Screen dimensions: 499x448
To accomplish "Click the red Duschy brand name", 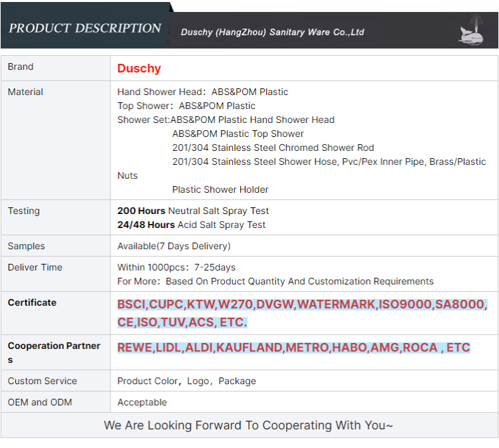I will tap(139, 68).
